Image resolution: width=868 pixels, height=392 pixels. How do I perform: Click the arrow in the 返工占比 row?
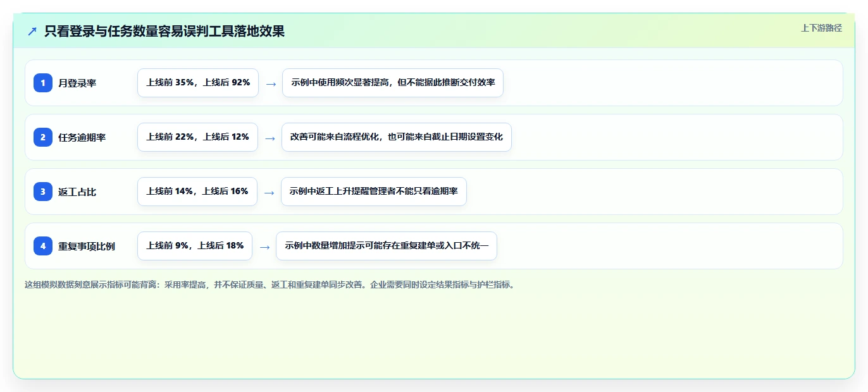[x=270, y=192]
